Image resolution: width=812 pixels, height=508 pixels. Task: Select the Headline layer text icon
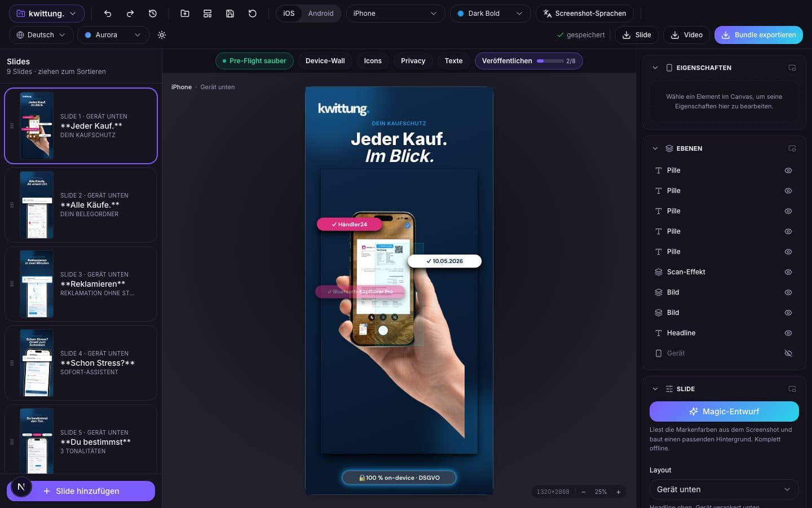point(659,333)
